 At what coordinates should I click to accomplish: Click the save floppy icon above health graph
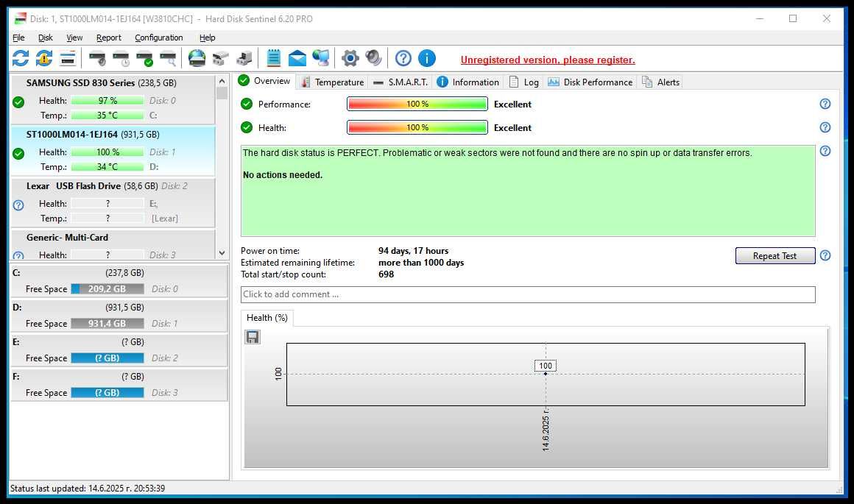point(253,338)
